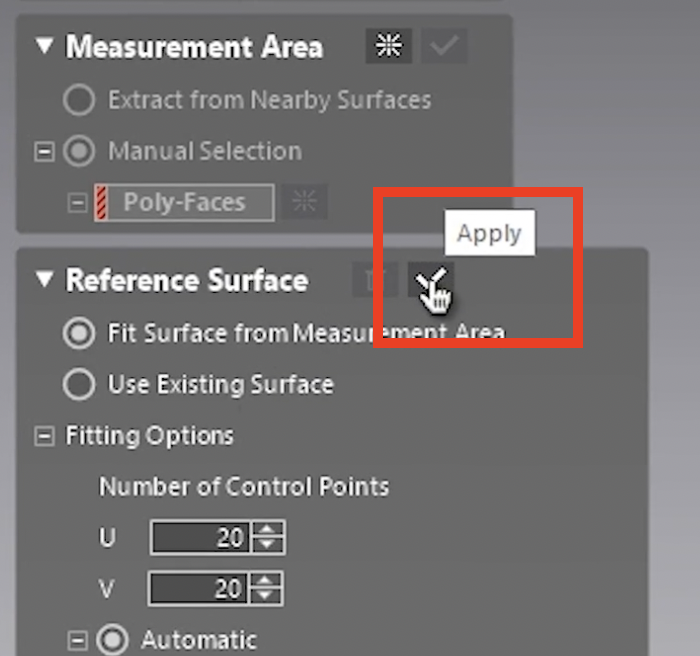The width and height of the screenshot is (700, 656).
Task: Collapse the Measurement Area section triangle
Action: pos(45,46)
